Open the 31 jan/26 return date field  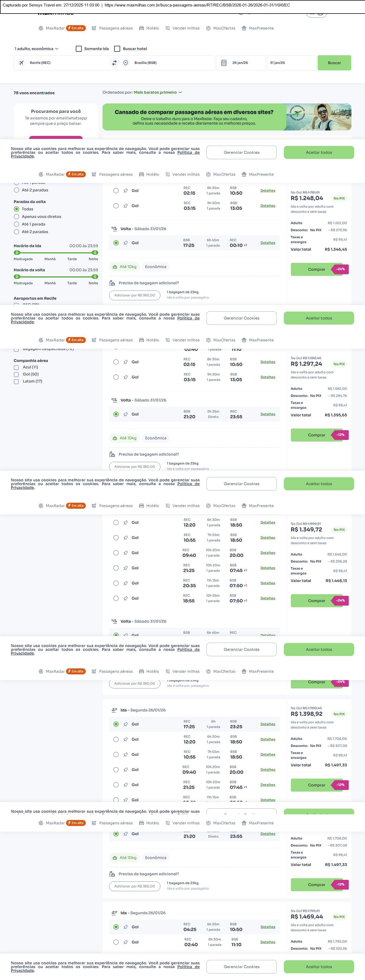(x=291, y=63)
